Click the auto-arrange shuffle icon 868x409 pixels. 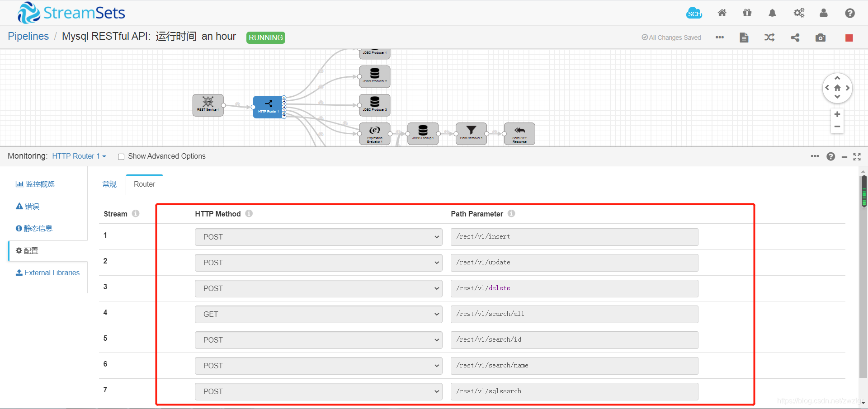(x=769, y=38)
